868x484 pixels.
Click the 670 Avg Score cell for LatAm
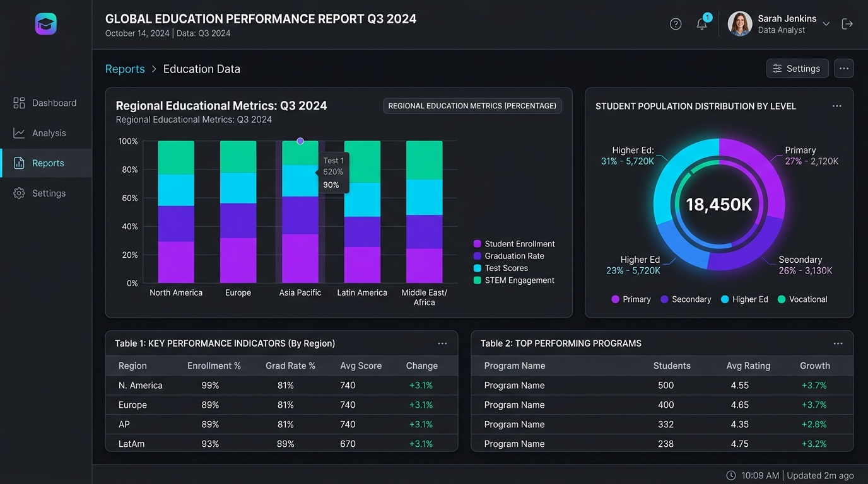pyautogui.click(x=348, y=444)
